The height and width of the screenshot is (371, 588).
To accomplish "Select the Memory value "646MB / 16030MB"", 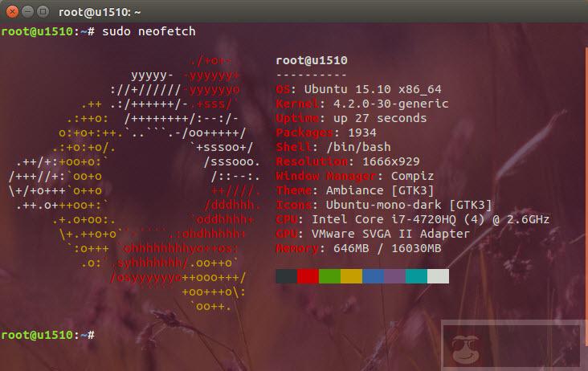I will [387, 248].
